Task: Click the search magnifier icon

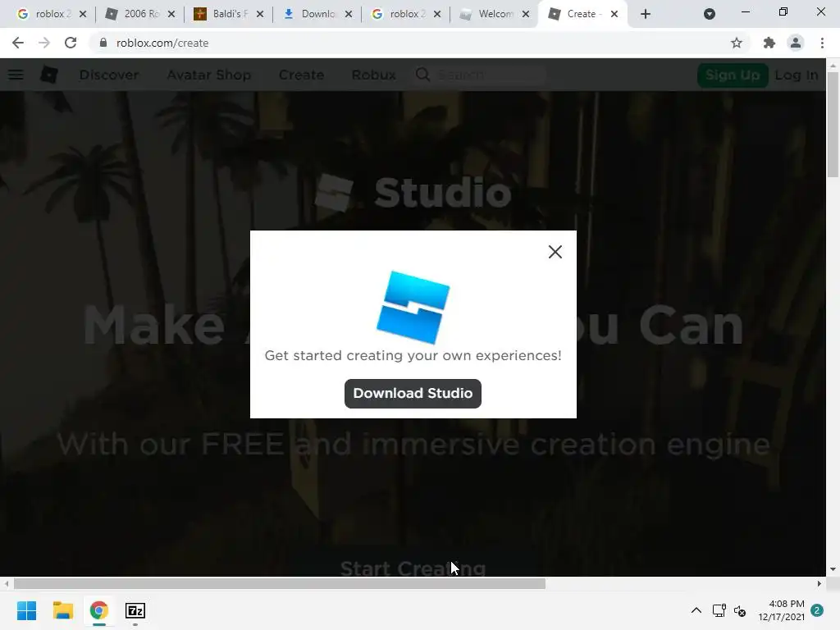Action: pyautogui.click(x=422, y=75)
